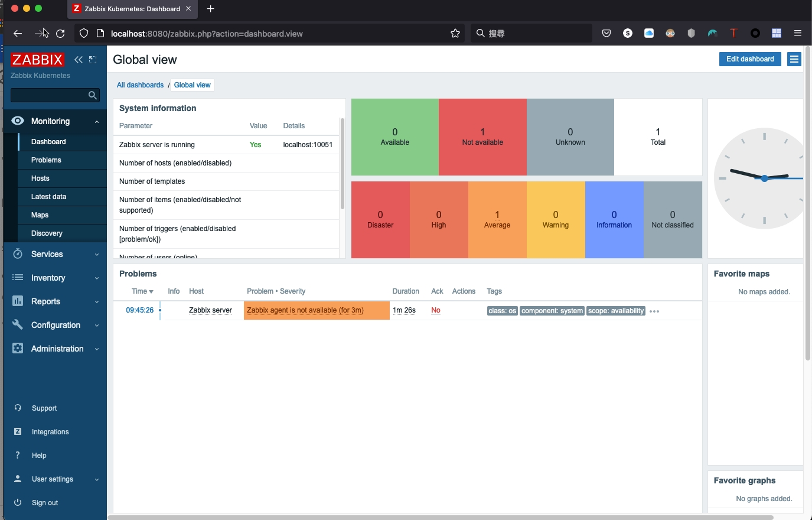Open the Zabbix agent is not available problem
Image resolution: width=812 pixels, height=520 pixels.
[x=305, y=310]
